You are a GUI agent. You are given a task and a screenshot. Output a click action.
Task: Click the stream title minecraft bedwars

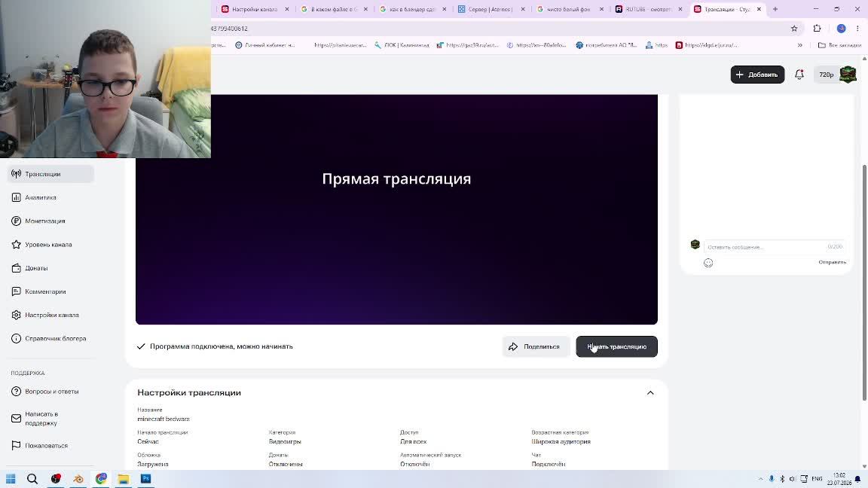[x=164, y=419]
